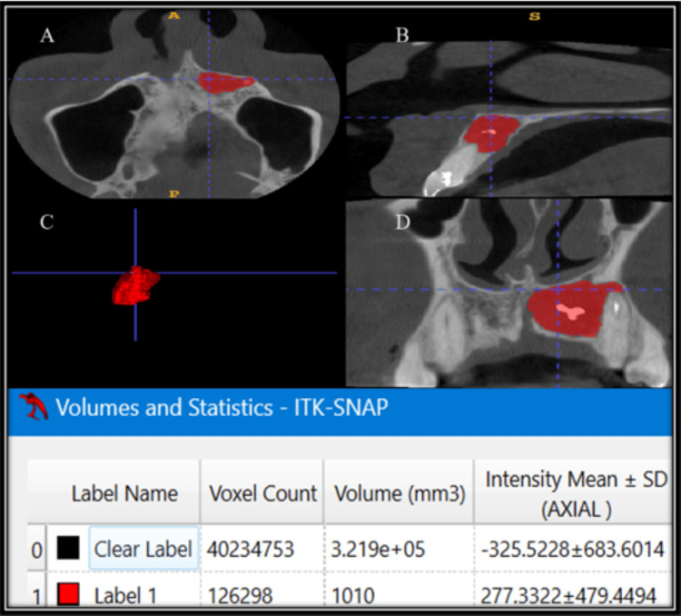Click the Volume (mm3) column header

[x=400, y=492]
